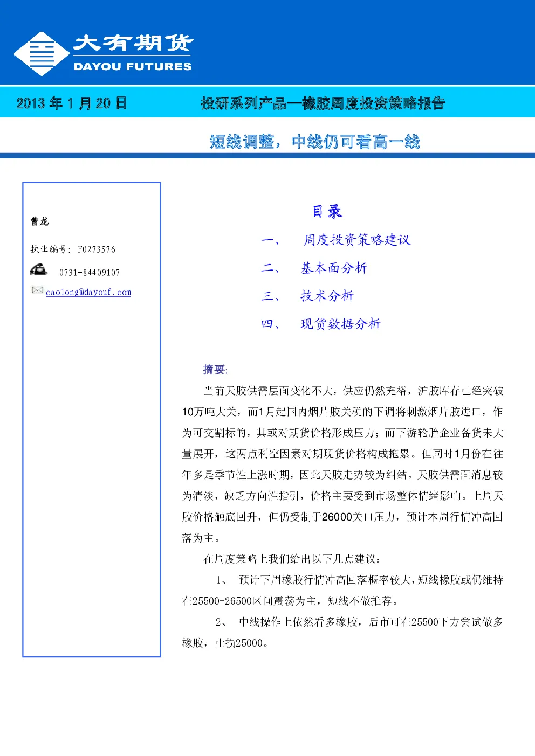Click recommendation 1 about 预计下周橡胶行情冲高回落
This screenshot has width=535, height=756.
[x=359, y=580]
